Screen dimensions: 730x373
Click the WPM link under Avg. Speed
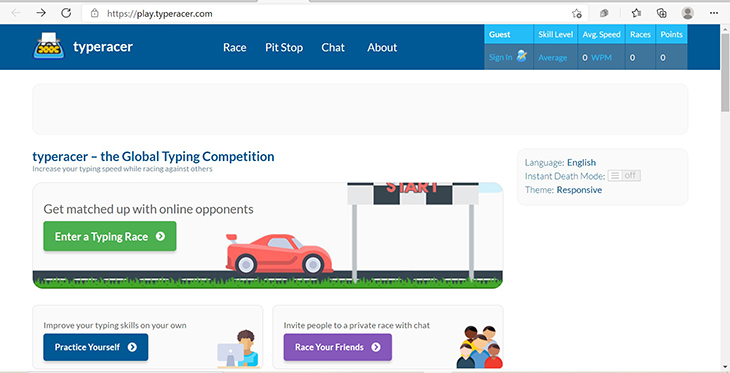tap(602, 58)
